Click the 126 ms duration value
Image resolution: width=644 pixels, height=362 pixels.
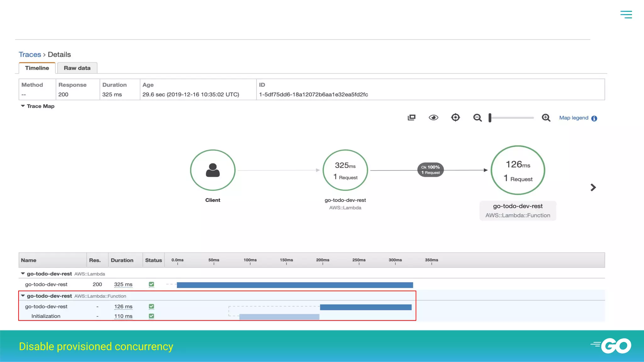click(x=123, y=306)
